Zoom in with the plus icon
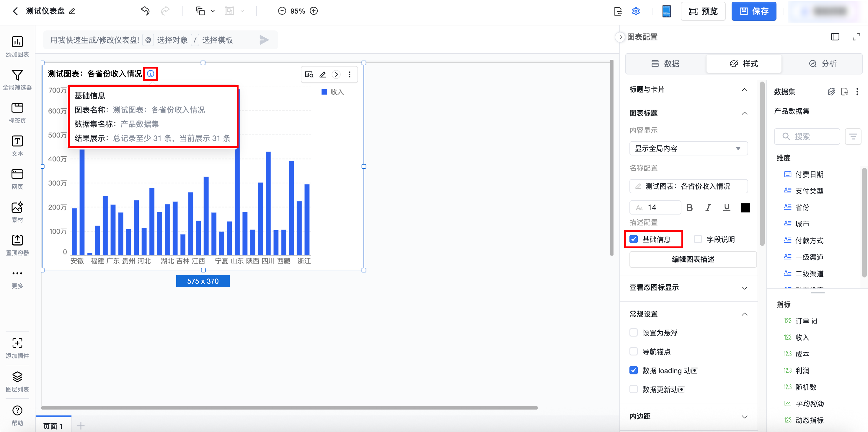868x432 pixels. [314, 11]
